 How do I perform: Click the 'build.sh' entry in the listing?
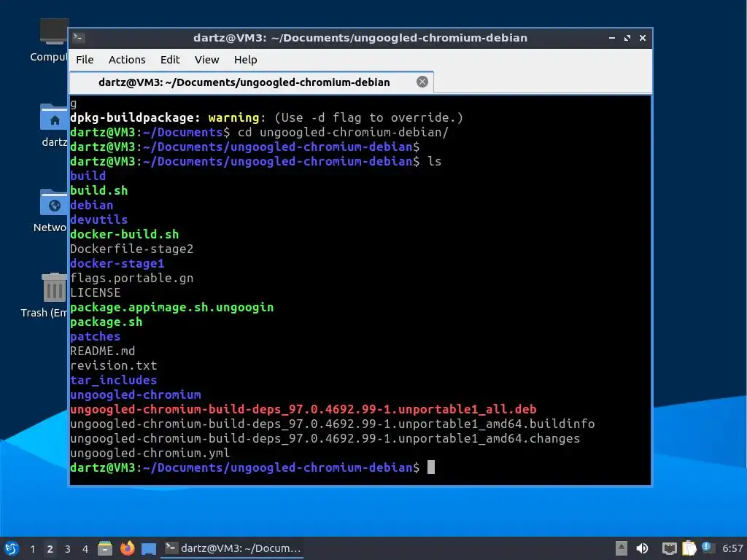[x=98, y=190]
